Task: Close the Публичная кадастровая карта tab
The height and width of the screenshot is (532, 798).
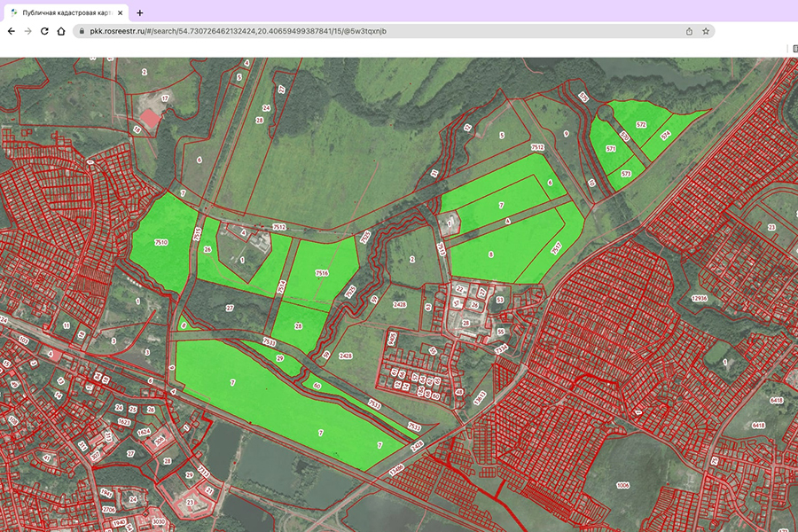Action: [121, 12]
